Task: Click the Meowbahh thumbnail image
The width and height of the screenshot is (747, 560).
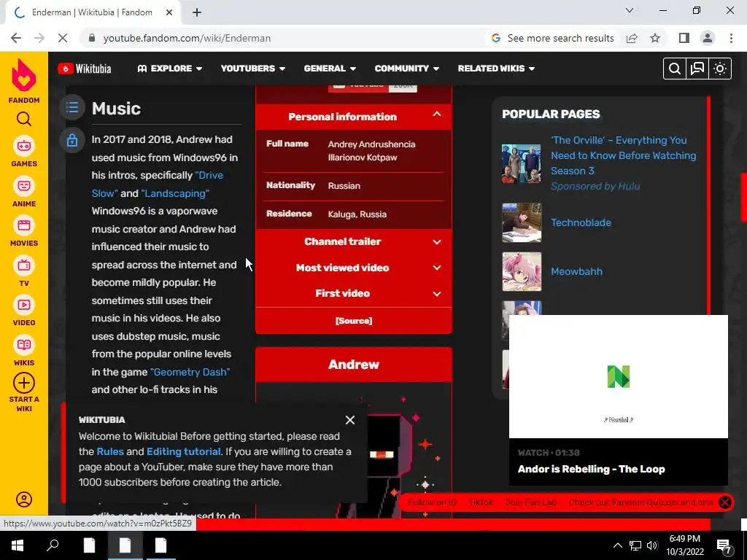Action: [x=522, y=271]
